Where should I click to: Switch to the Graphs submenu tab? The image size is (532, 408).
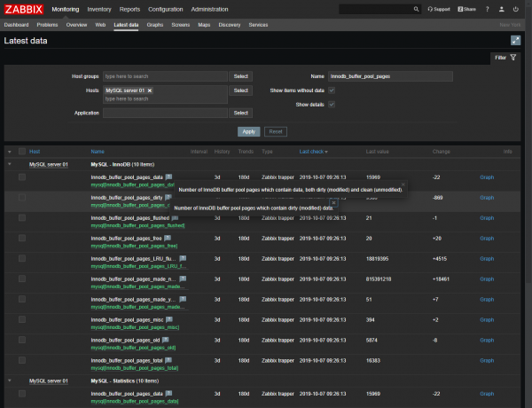tap(155, 25)
